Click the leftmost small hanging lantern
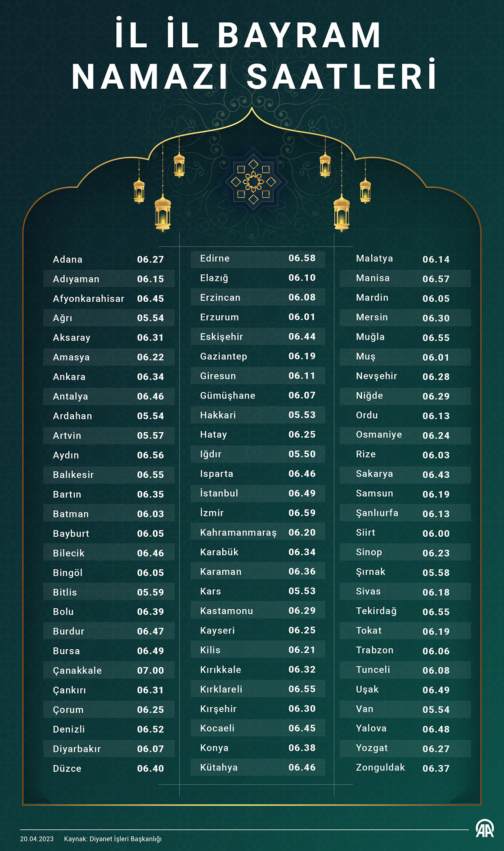This screenshot has width=504, height=851. click(139, 190)
